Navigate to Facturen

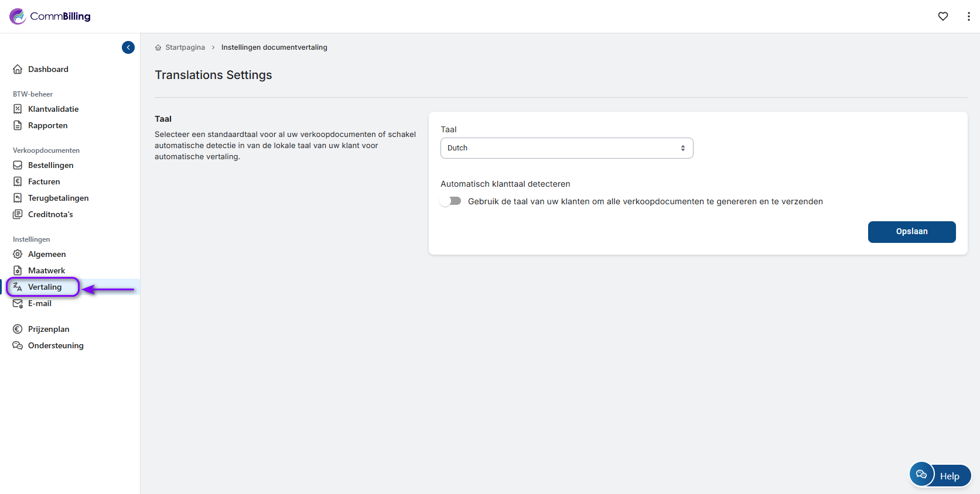click(x=44, y=181)
